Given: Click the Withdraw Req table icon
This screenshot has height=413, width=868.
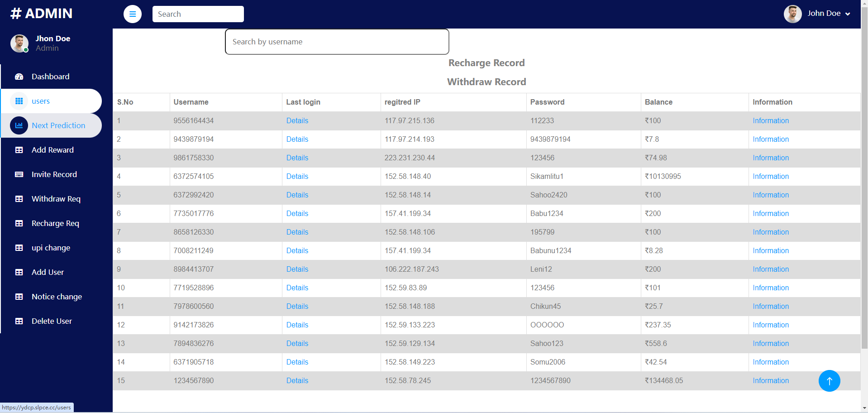Looking at the screenshot, I should point(19,199).
